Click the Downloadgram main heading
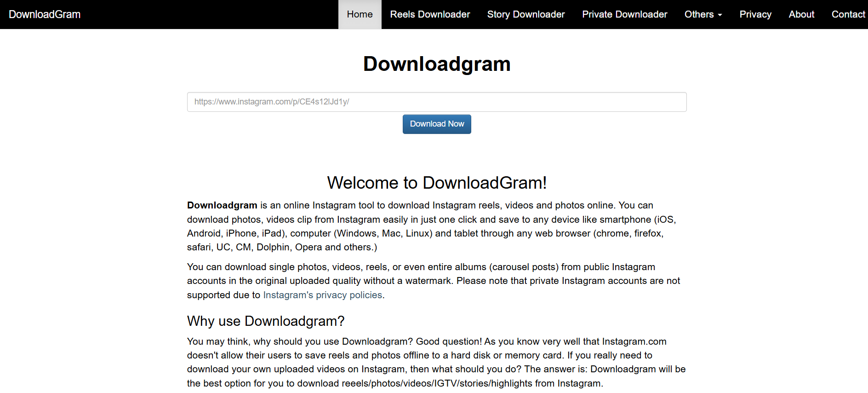The width and height of the screenshot is (868, 393). 437,64
